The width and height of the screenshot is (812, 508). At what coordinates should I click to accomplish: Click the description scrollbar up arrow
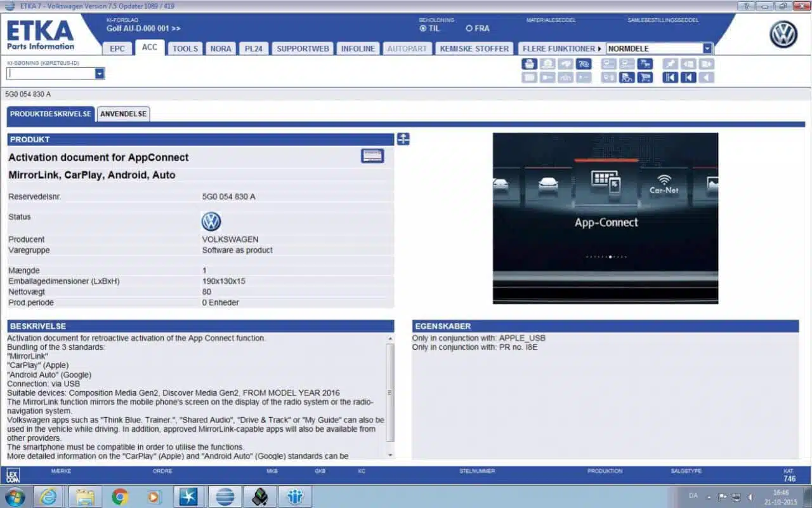pyautogui.click(x=390, y=339)
